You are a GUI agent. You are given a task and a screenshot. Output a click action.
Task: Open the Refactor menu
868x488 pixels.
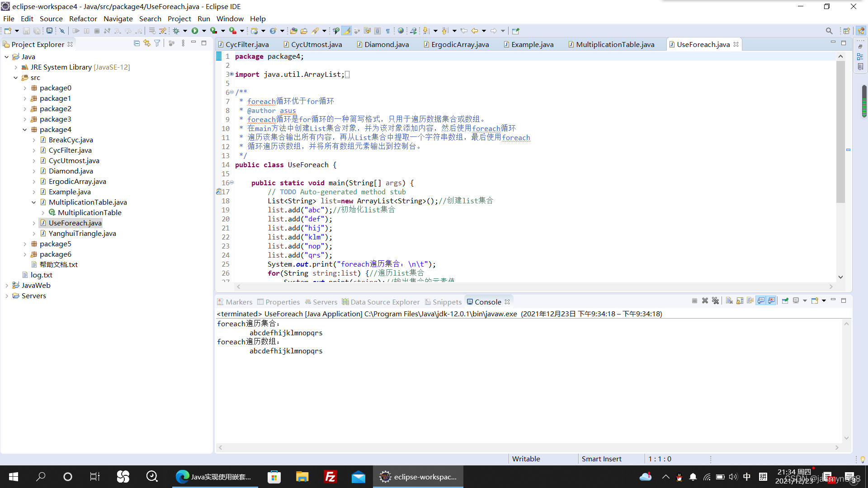[x=83, y=19]
